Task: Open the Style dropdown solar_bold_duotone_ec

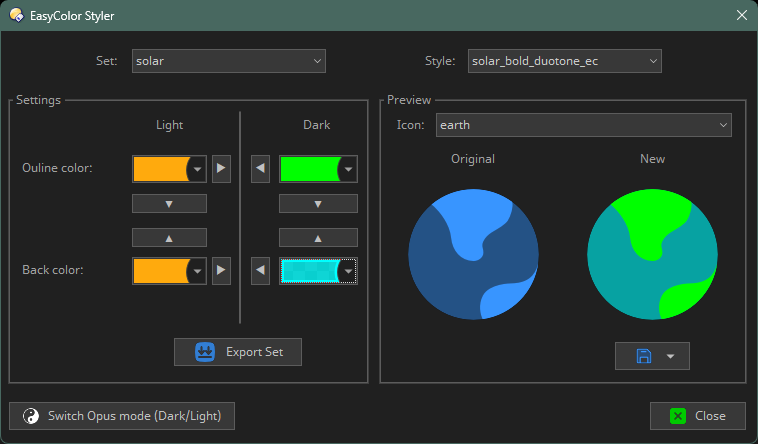Action: click(565, 61)
